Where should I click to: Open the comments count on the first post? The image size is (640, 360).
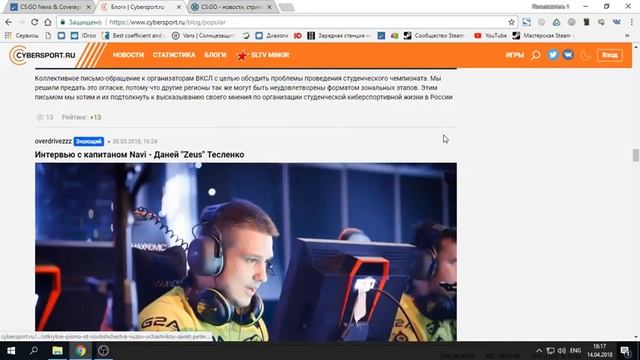(x=45, y=117)
